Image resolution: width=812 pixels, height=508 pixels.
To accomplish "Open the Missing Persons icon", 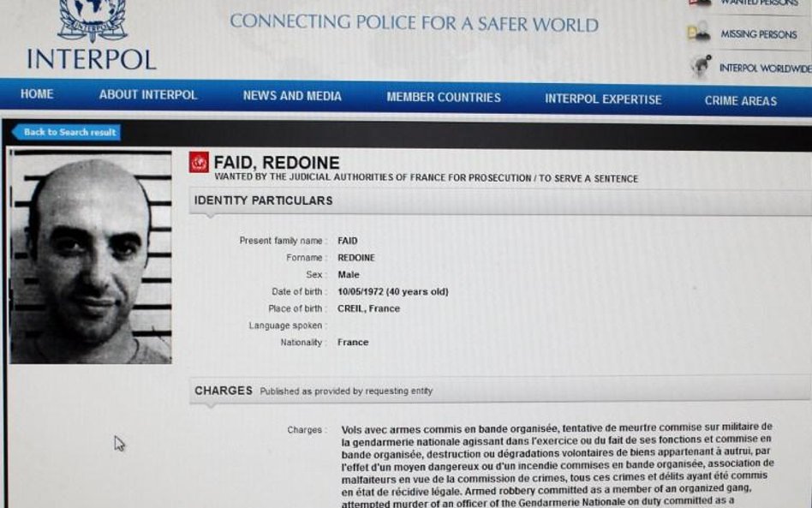I will (699, 33).
